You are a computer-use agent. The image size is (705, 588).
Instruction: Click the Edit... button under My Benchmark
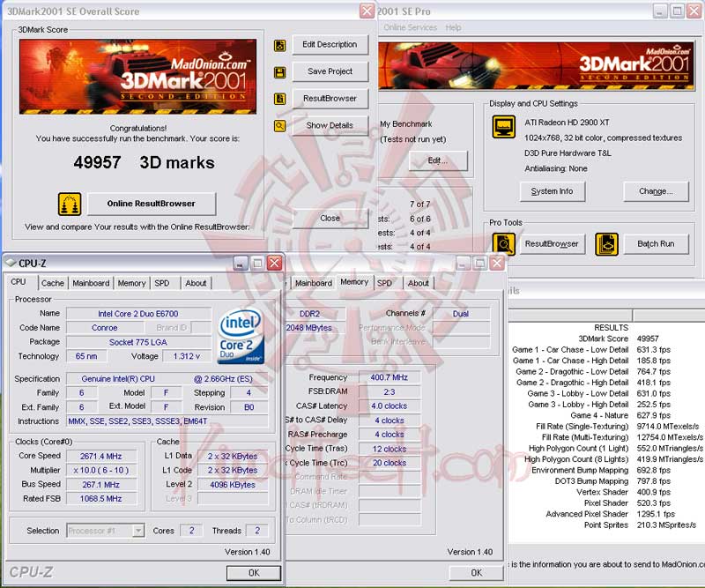[x=438, y=160]
